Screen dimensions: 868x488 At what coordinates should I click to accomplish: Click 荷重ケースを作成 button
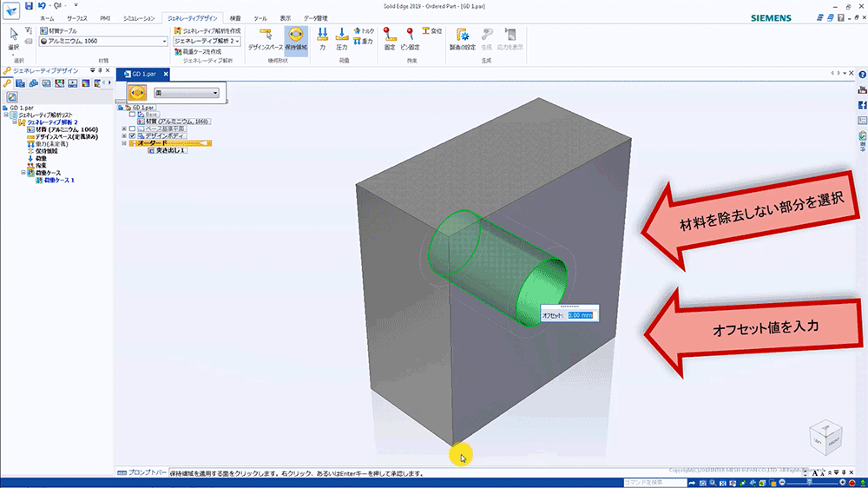[x=198, y=51]
